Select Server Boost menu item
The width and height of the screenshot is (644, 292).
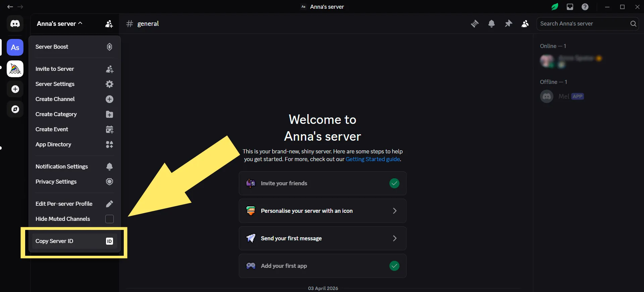(74, 47)
